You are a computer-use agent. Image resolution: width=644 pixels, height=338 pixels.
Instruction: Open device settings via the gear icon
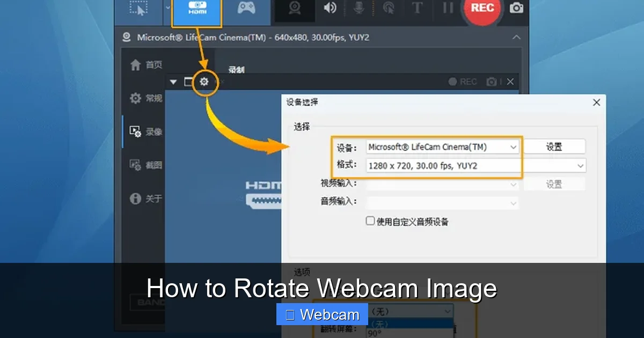tap(204, 82)
